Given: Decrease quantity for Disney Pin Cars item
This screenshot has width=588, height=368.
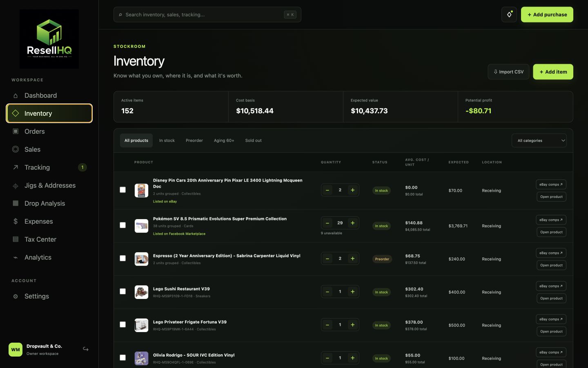Looking at the screenshot, I should coord(327,190).
